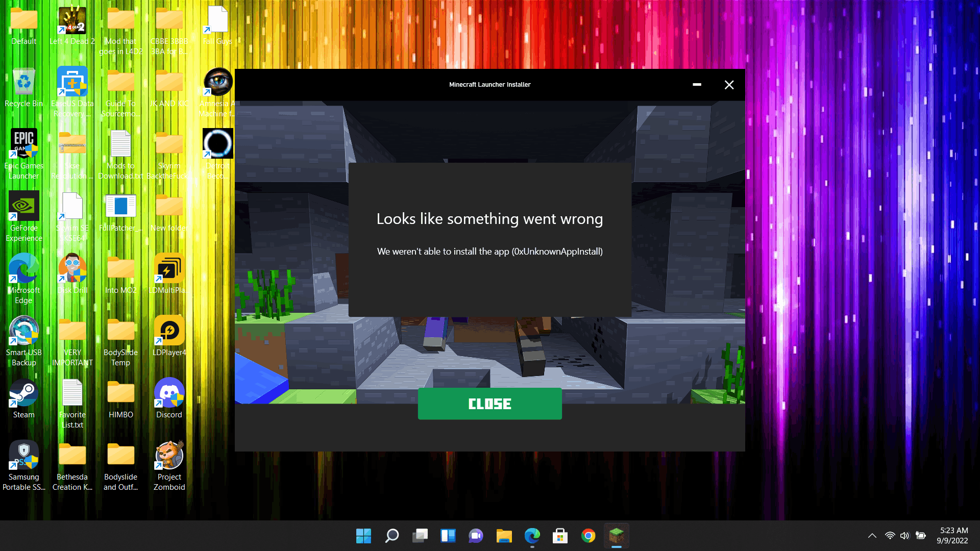980x551 pixels.
Task: Minimize the Minecraft Launcher Installer window
Action: point(697,85)
